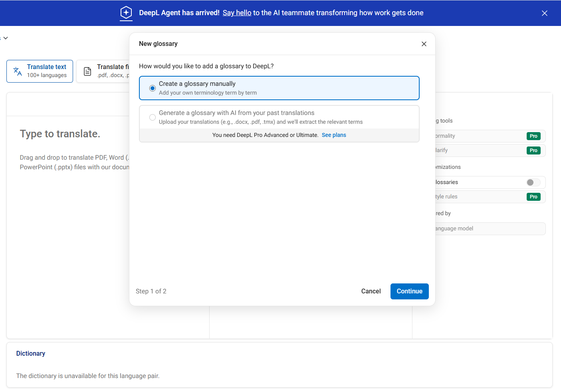Click Cancel in the New glossary dialog

pos(371,291)
